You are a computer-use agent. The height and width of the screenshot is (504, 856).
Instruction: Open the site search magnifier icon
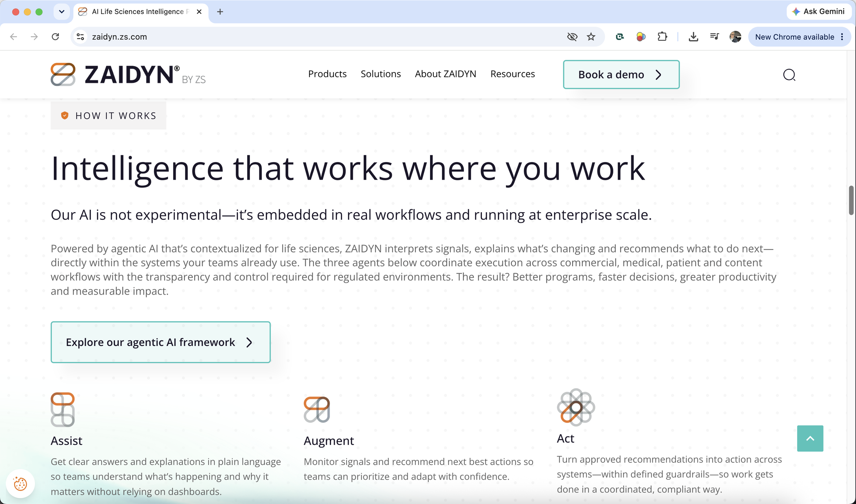tap(789, 75)
